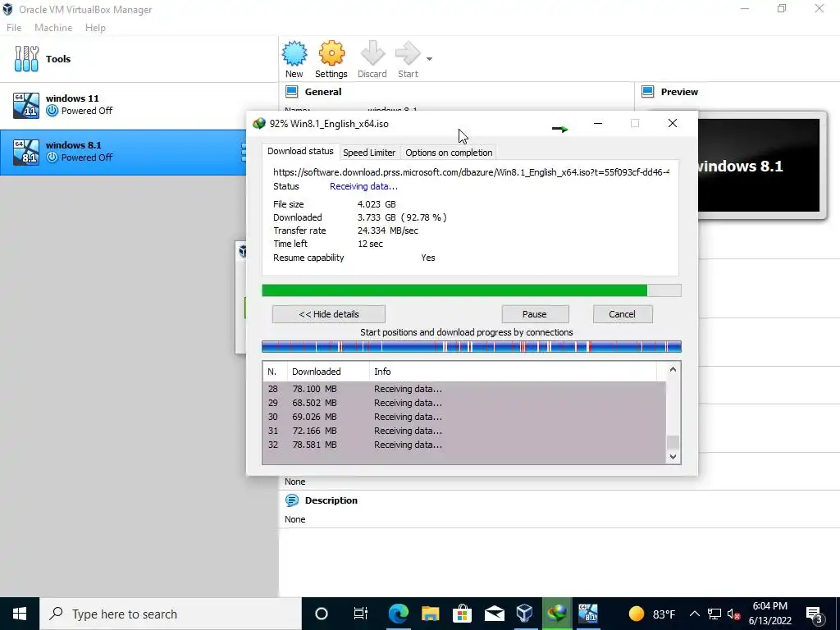Click windows 8.1 VM OS icon

(26, 152)
